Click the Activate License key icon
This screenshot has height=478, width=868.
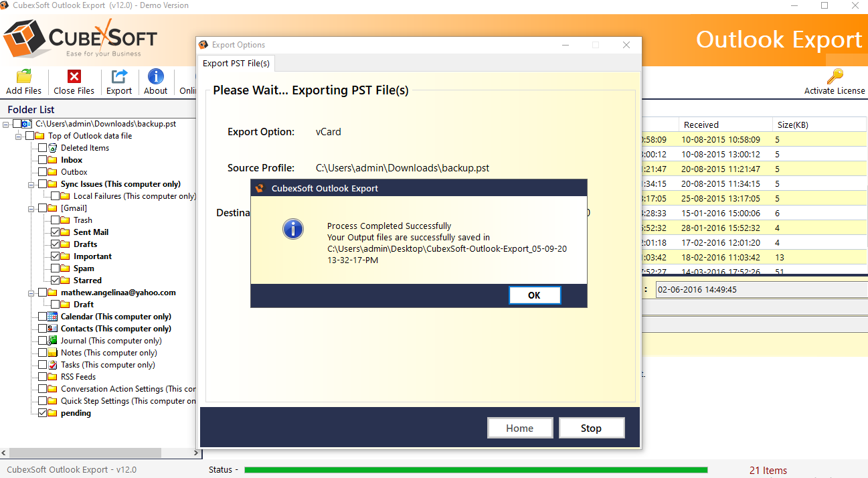[835, 76]
